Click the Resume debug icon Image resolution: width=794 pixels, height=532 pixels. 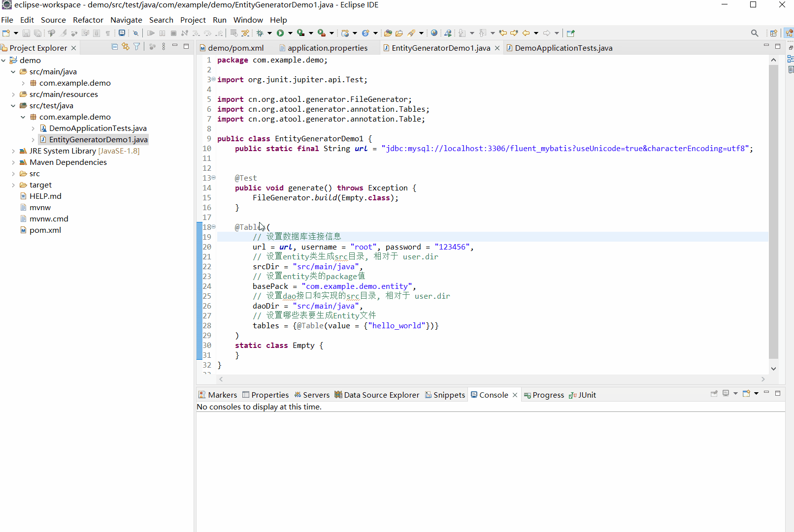tap(151, 33)
